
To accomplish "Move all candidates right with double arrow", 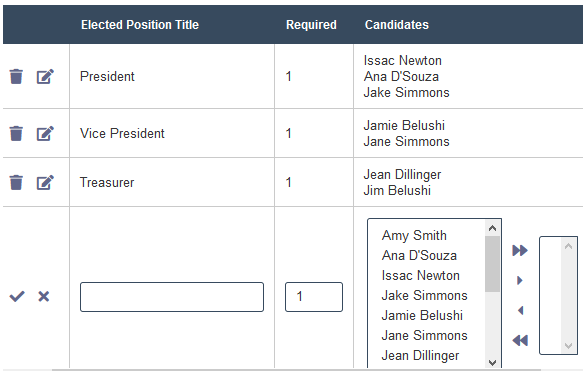I will click(520, 250).
